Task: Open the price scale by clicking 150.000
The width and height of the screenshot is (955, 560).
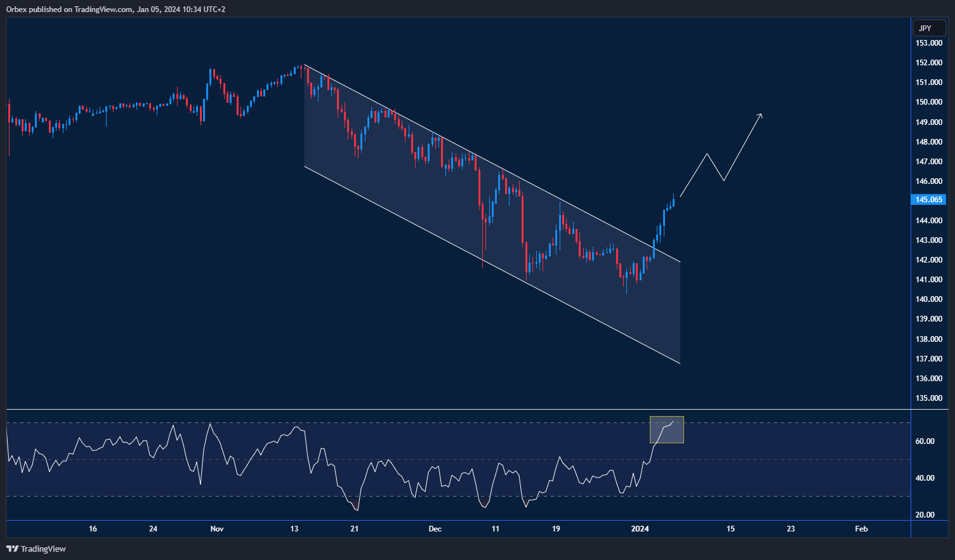Action: [x=928, y=101]
